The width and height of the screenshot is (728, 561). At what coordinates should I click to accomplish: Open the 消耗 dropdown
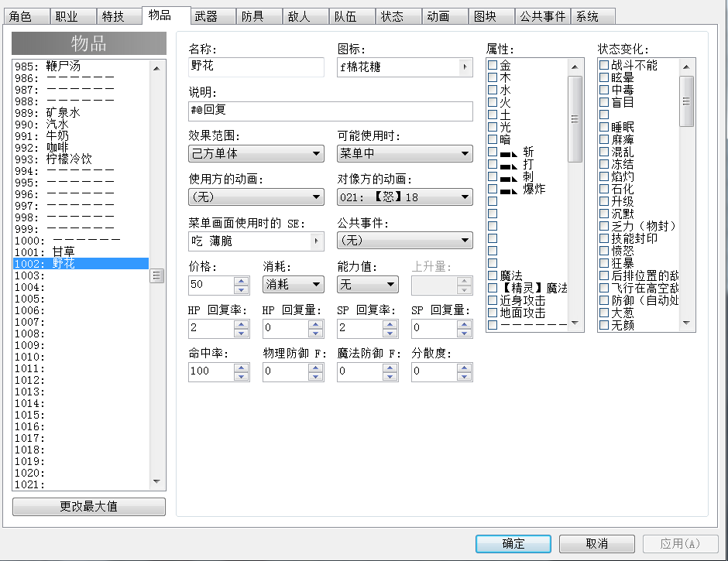click(x=294, y=285)
